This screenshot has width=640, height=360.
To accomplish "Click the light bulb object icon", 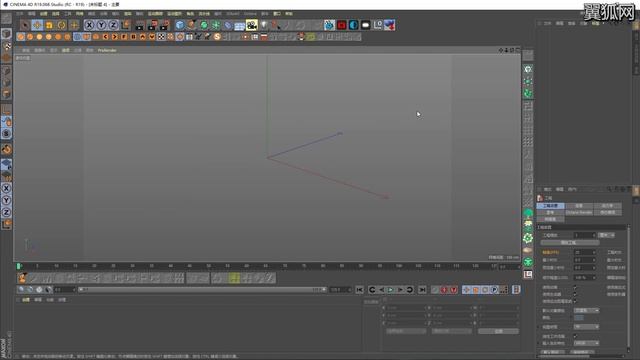I will click(x=264, y=25).
